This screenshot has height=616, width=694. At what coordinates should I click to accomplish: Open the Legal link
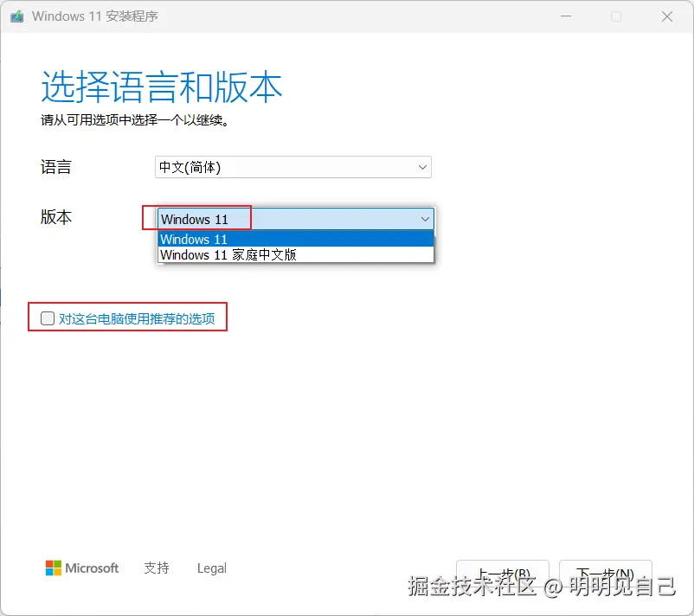[211, 568]
